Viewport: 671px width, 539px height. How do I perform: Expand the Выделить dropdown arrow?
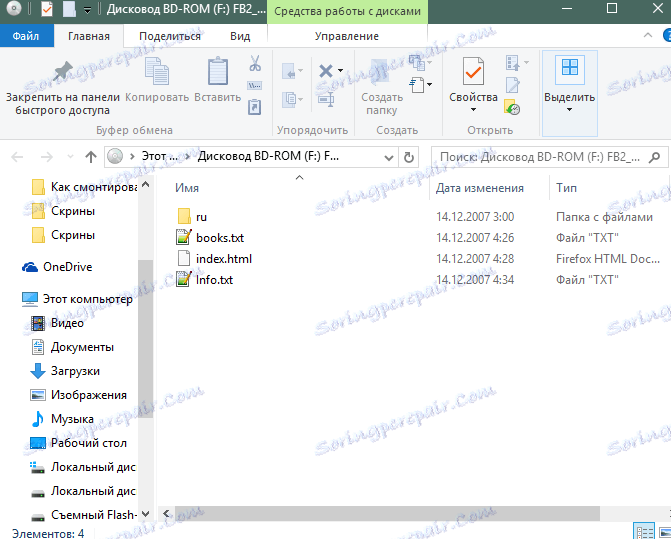(569, 110)
